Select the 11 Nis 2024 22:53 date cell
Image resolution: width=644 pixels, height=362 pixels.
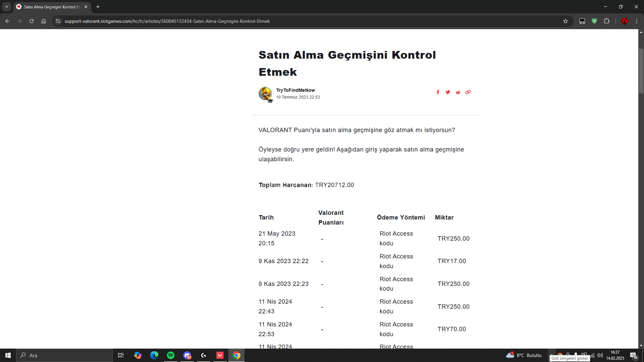pos(275,329)
